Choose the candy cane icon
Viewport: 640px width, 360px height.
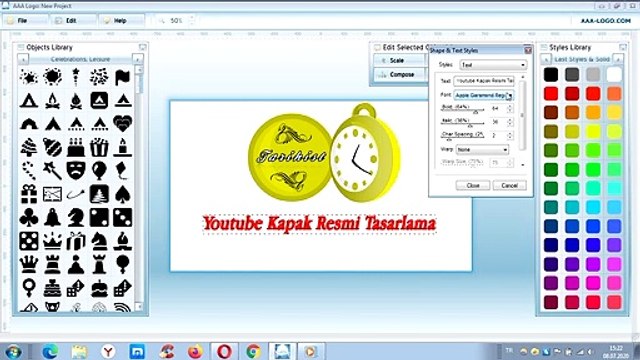pos(29,171)
